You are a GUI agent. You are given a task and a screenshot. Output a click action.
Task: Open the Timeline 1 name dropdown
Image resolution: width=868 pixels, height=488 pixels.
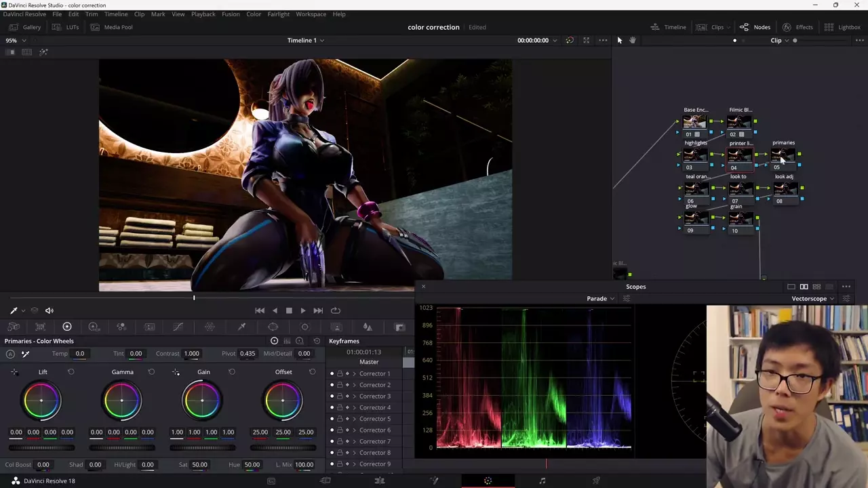(305, 41)
